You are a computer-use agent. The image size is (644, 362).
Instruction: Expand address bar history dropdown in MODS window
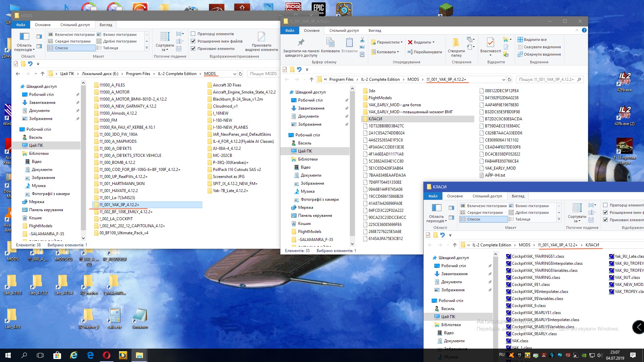234,74
